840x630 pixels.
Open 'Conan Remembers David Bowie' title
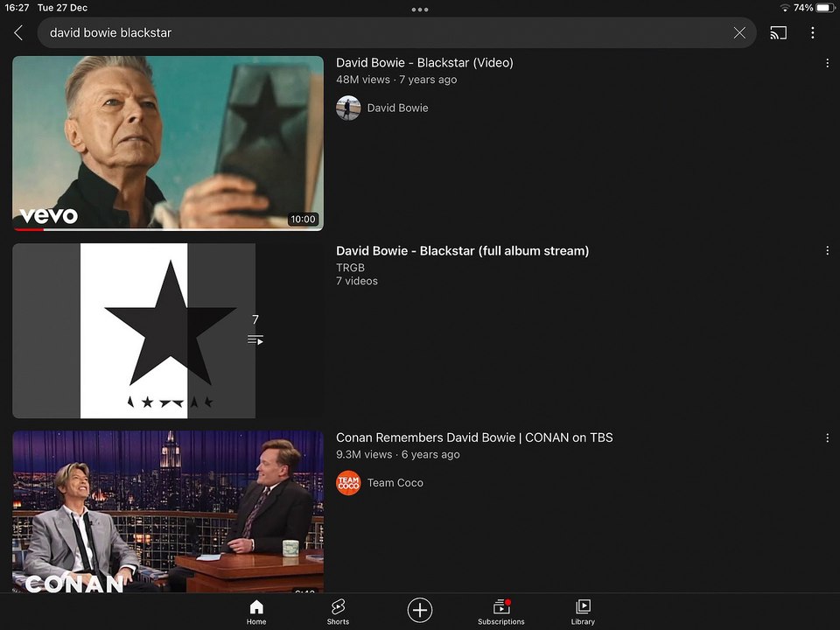point(474,437)
